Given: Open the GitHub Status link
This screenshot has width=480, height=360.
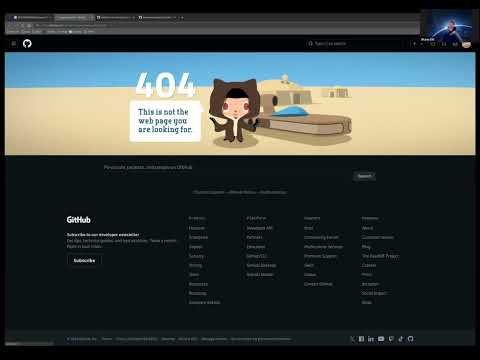Looking at the screenshot, I should (243, 192).
